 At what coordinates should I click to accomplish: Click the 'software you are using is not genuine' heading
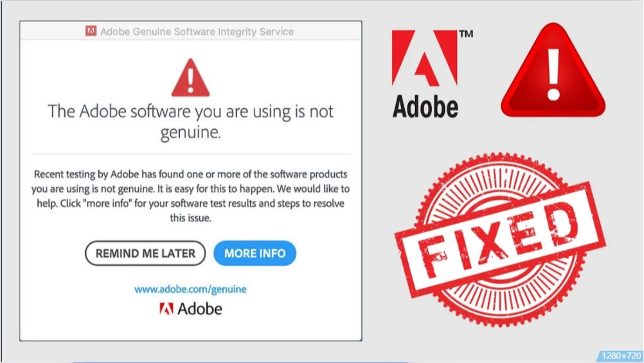click(x=190, y=121)
